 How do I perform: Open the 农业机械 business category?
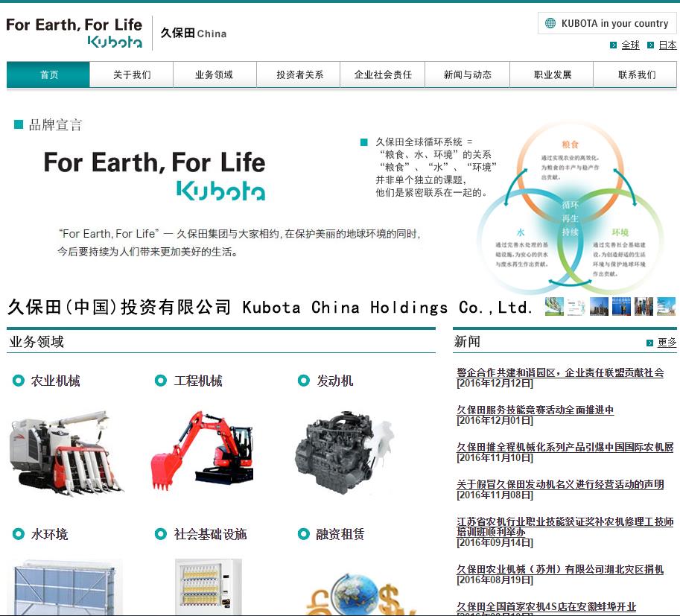point(56,381)
